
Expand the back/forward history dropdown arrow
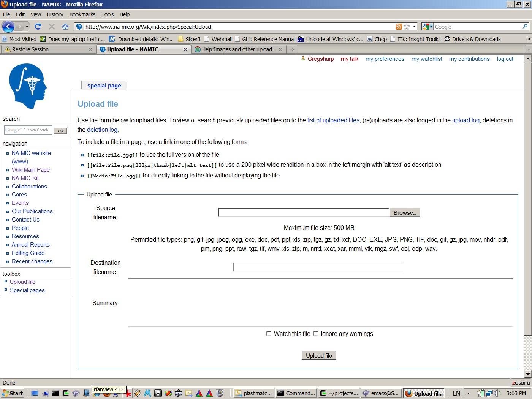coord(27,27)
